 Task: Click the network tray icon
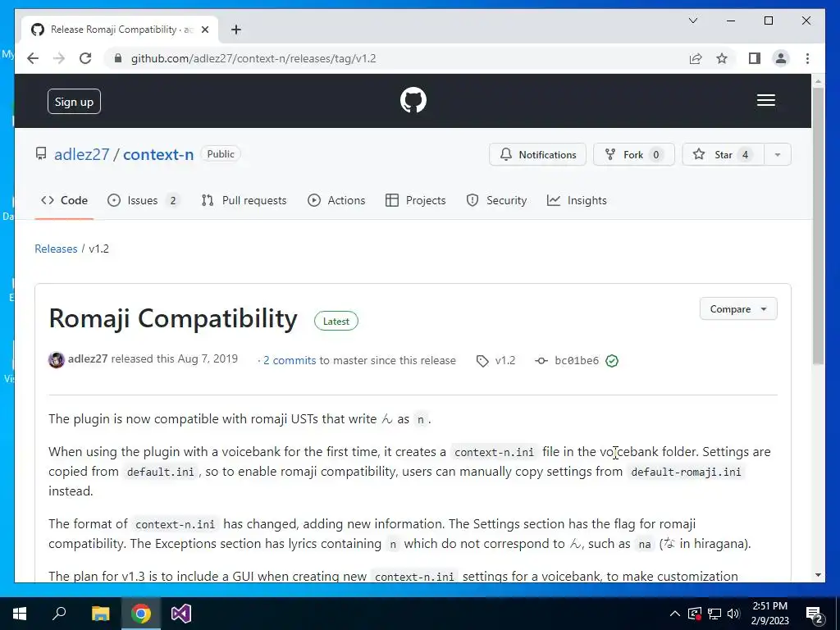(714, 614)
